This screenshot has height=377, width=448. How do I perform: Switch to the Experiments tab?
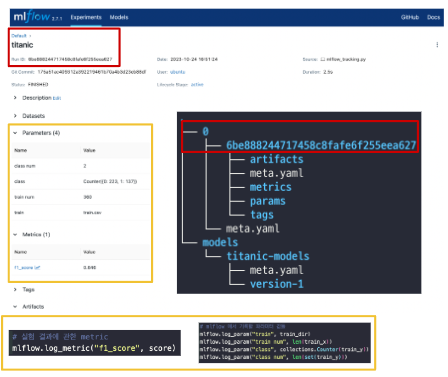coord(86,17)
